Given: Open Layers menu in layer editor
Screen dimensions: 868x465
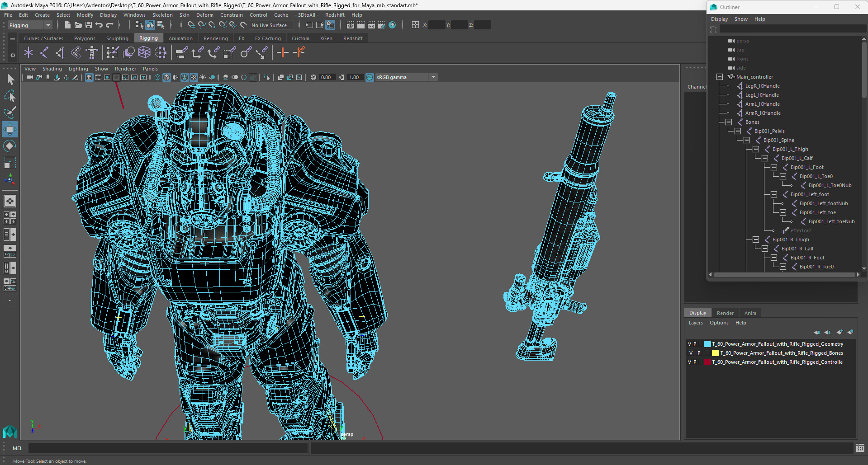Looking at the screenshot, I should point(696,323).
